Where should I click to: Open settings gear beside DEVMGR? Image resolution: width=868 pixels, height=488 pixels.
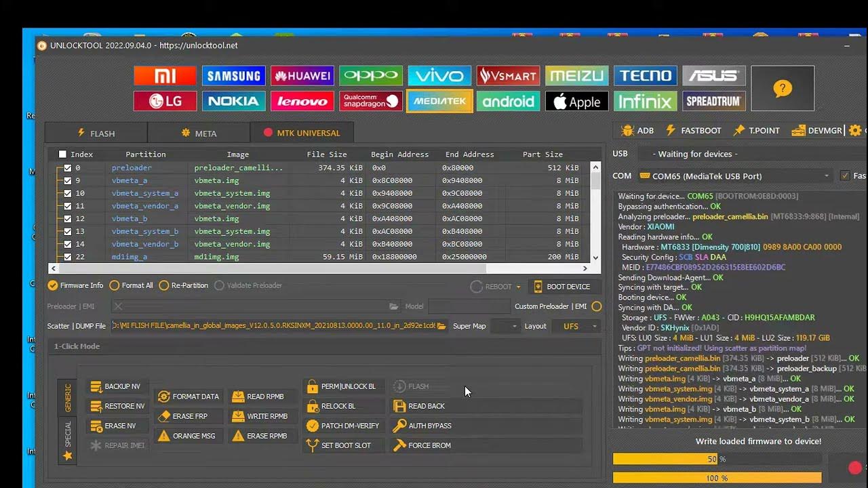855,130
